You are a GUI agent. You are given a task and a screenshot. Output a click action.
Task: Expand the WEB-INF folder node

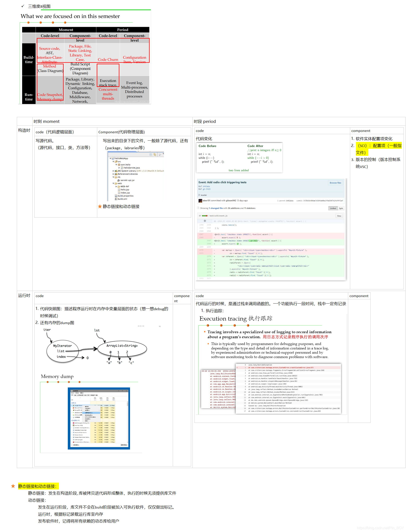[x=116, y=186]
